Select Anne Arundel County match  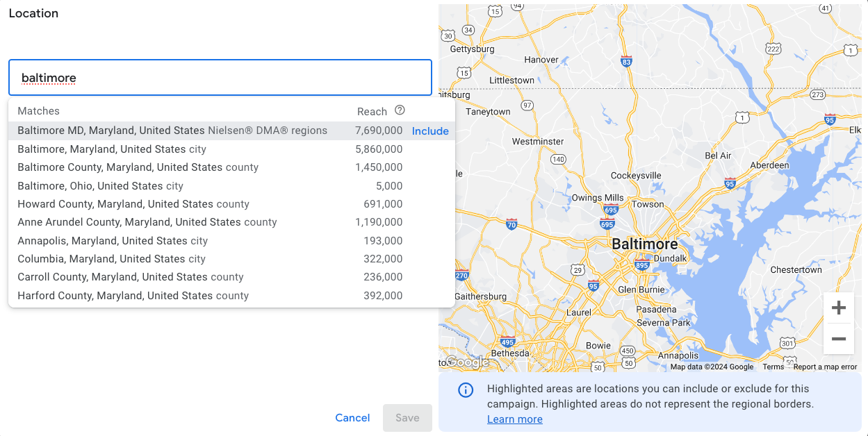(132, 222)
